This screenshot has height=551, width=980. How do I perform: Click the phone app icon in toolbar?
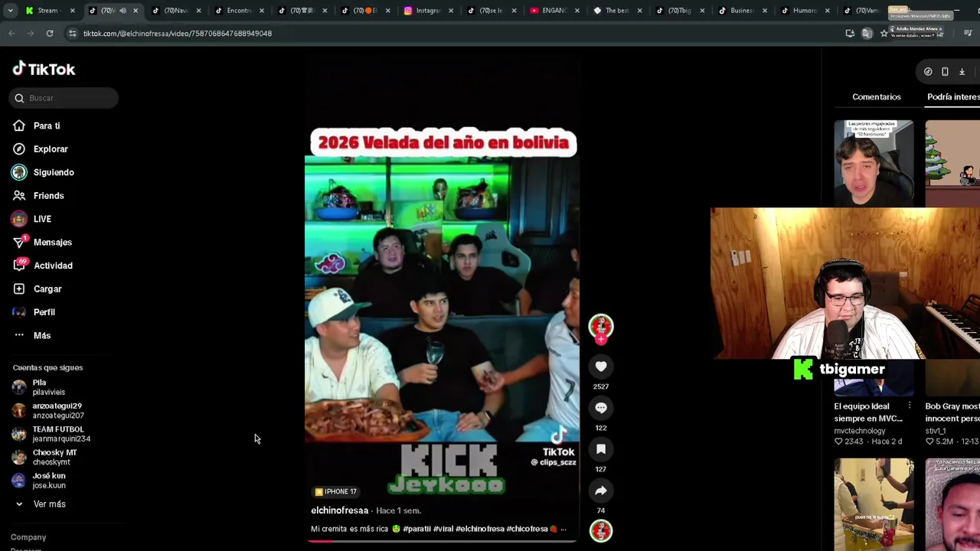(945, 72)
